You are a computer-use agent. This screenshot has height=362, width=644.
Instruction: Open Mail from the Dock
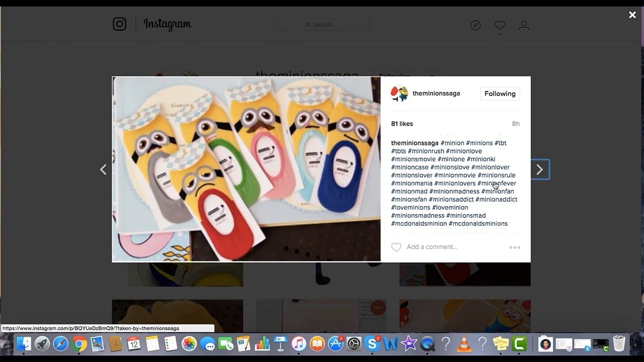97,344
